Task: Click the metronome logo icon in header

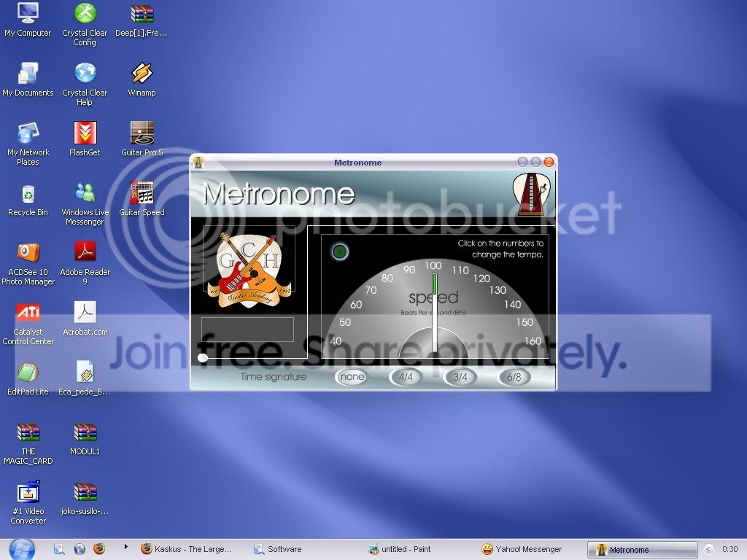Action: (x=531, y=193)
